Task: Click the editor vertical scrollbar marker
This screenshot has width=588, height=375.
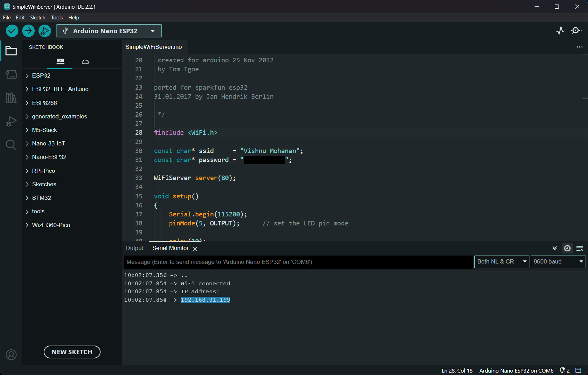Action: (585, 98)
